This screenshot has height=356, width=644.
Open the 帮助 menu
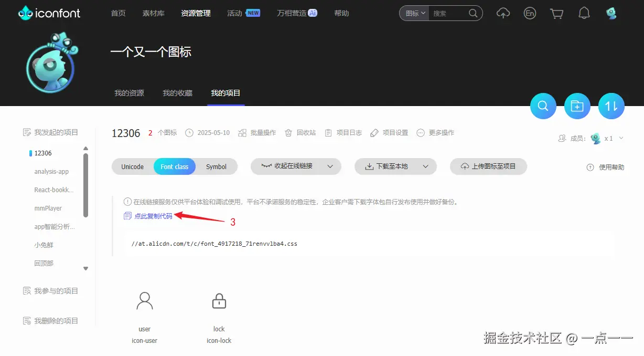pos(341,13)
